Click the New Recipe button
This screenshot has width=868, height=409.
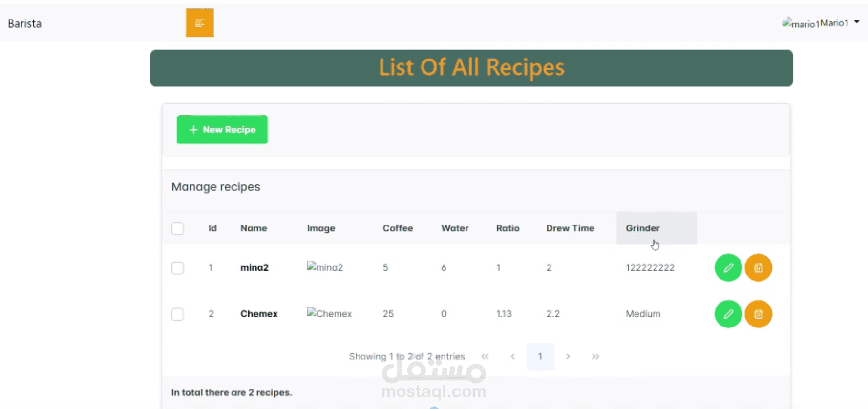(x=222, y=129)
